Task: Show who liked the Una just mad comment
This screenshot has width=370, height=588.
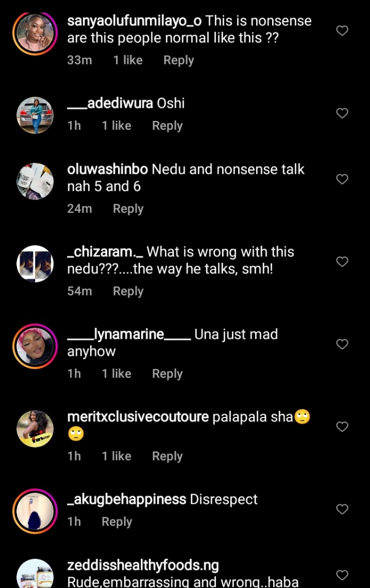Action: tap(116, 374)
